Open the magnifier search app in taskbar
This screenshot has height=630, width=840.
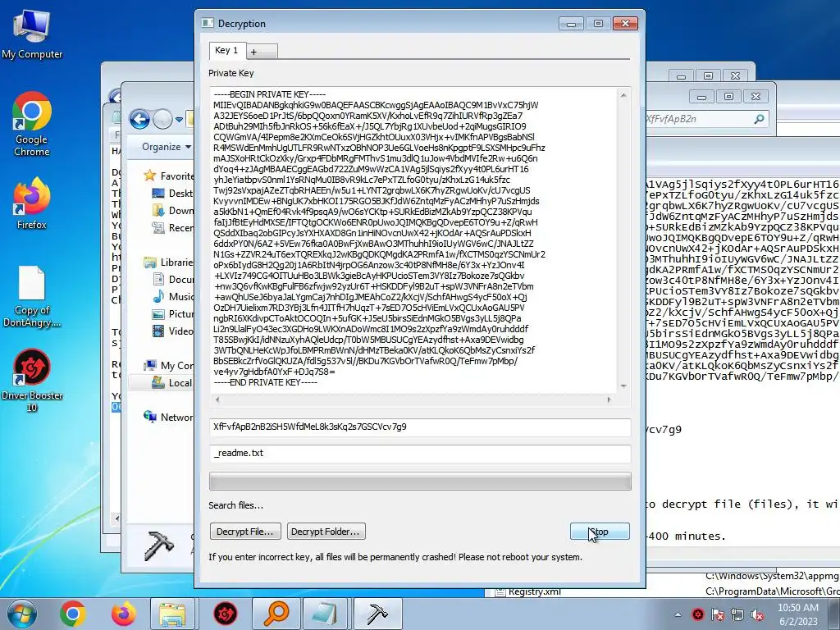[x=276, y=614]
